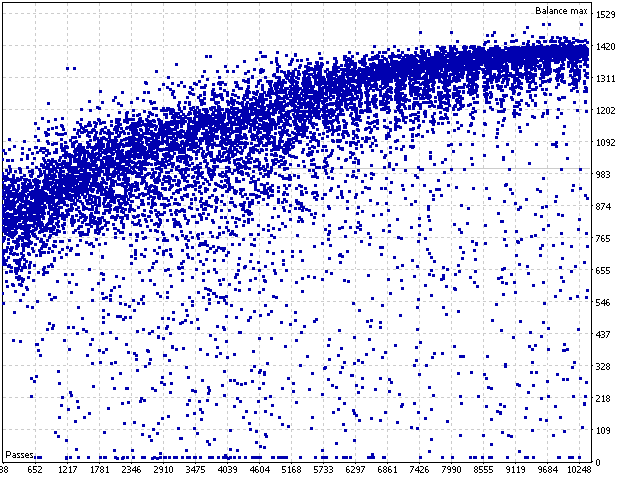
Task: Click pass number 4039 on the horizontal axis
Action: point(227,470)
